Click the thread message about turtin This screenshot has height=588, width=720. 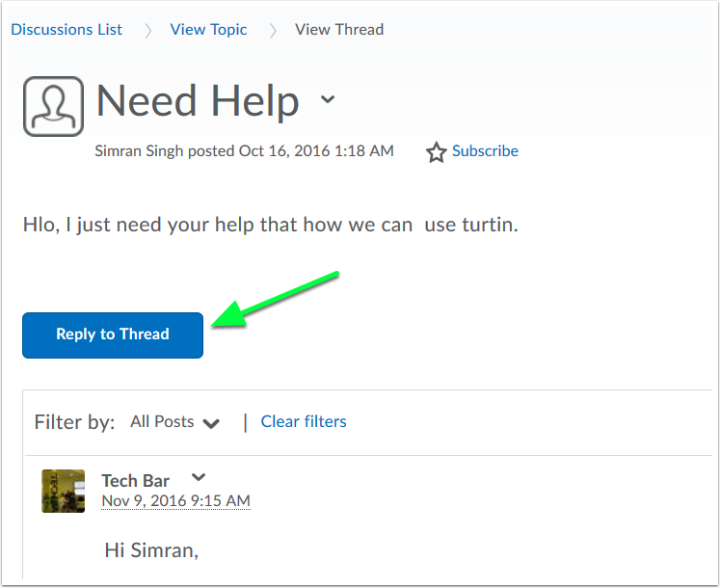tap(271, 225)
